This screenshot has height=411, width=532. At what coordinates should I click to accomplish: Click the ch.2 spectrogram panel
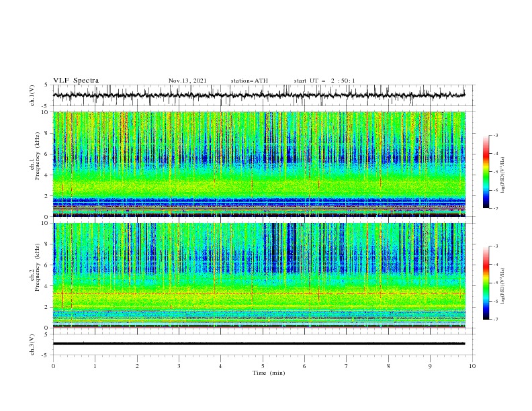point(259,275)
